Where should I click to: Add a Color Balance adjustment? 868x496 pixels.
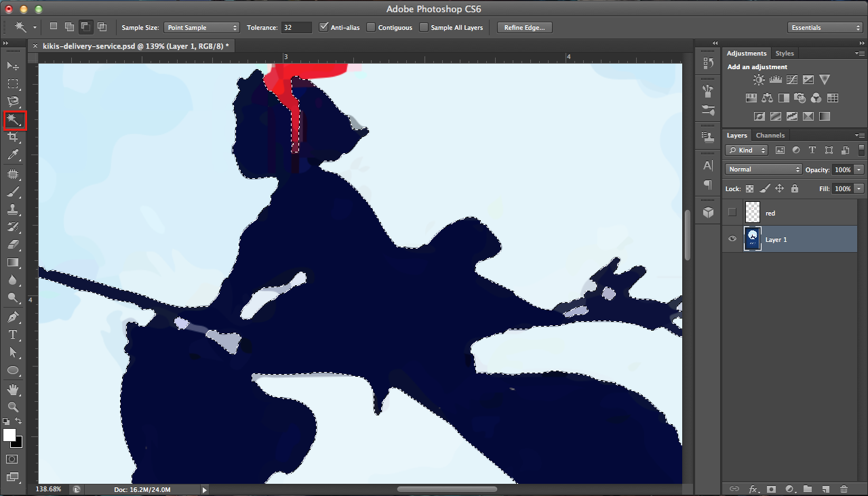[x=768, y=98]
